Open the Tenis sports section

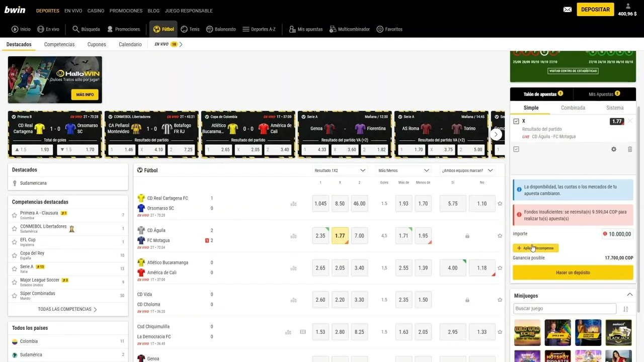click(x=190, y=29)
